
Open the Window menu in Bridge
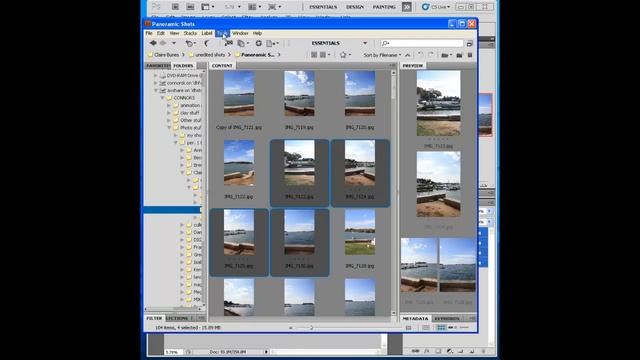click(240, 33)
